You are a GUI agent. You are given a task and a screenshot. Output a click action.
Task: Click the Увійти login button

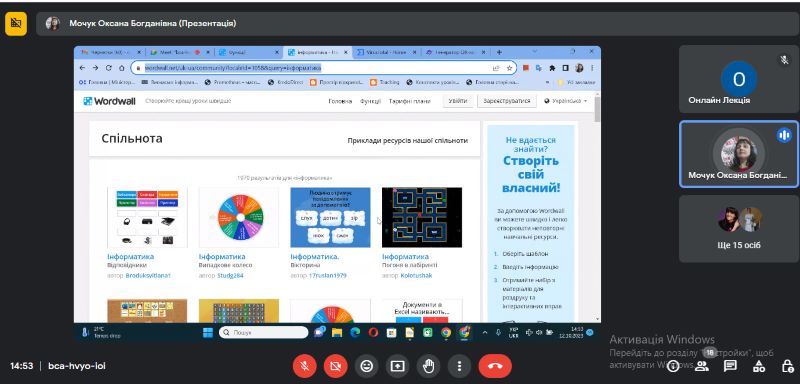point(458,101)
